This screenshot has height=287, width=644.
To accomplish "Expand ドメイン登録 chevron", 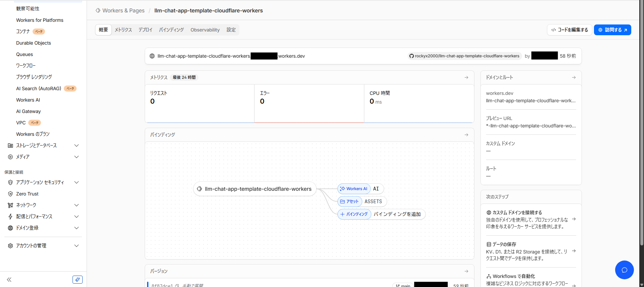I will [x=77, y=228].
